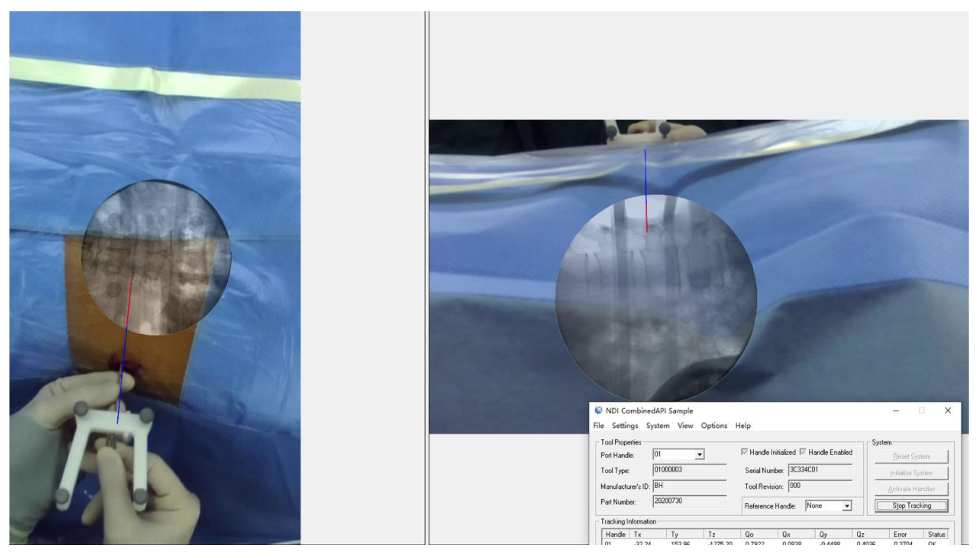The image size is (980, 558).
Task: Toggle the Handle Initialized checkbox
Action: click(x=744, y=452)
